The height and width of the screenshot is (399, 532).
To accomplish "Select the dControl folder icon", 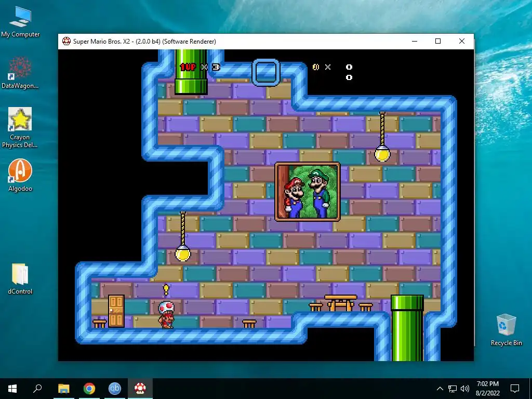I will coord(20,279).
